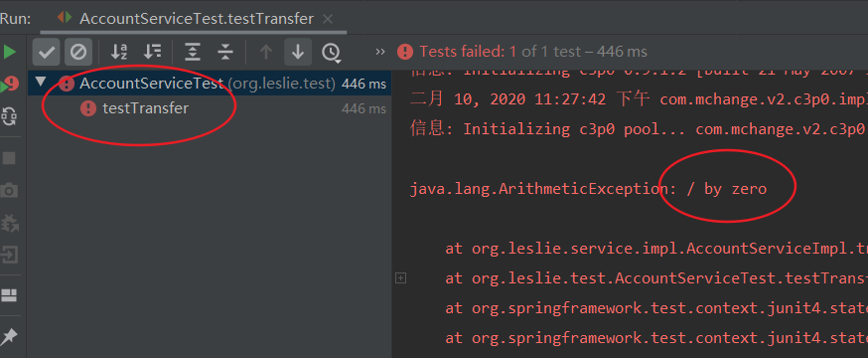Expand the folded stack trace plus box
The height and width of the screenshot is (358, 868).
[401, 277]
